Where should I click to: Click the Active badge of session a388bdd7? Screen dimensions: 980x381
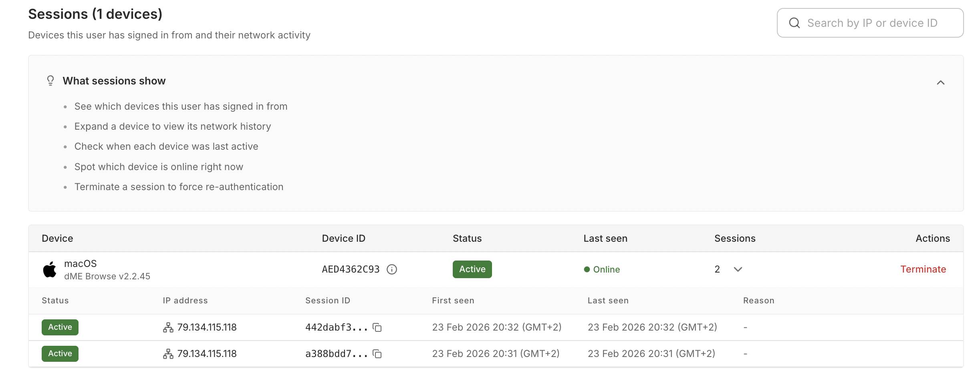[60, 354]
